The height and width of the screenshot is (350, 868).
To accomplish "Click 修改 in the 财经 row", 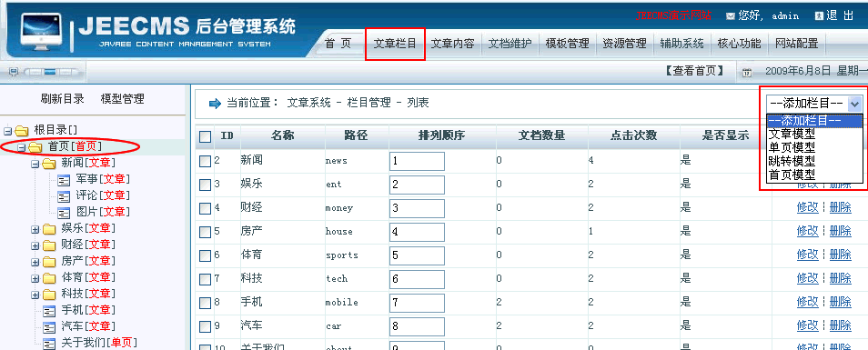I will click(x=808, y=208).
